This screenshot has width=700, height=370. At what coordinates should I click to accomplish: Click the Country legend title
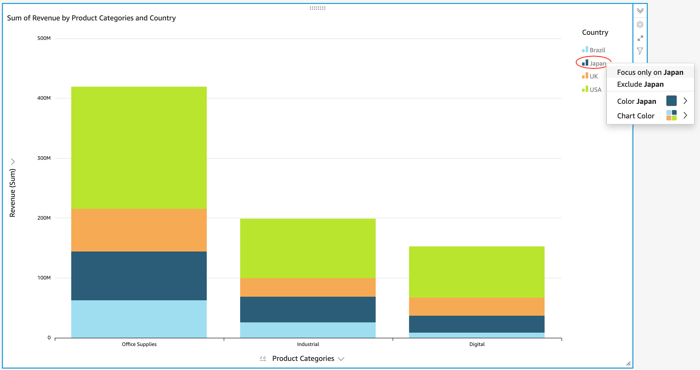[x=595, y=33]
